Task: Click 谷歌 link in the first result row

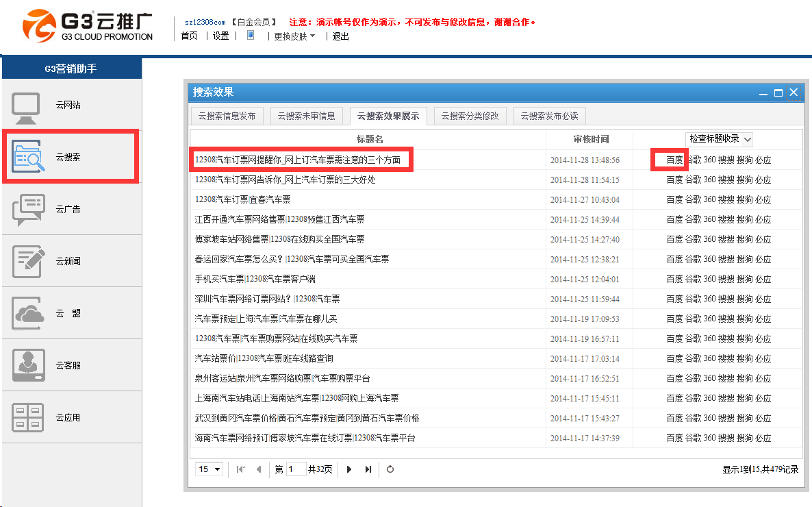Action: (x=693, y=160)
